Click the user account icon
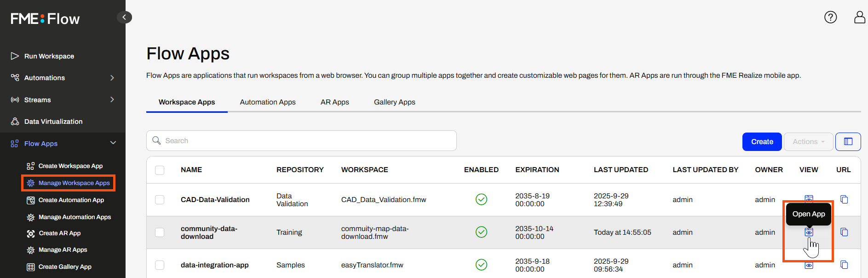Screen dimensions: 868x278 pyautogui.click(x=859, y=17)
